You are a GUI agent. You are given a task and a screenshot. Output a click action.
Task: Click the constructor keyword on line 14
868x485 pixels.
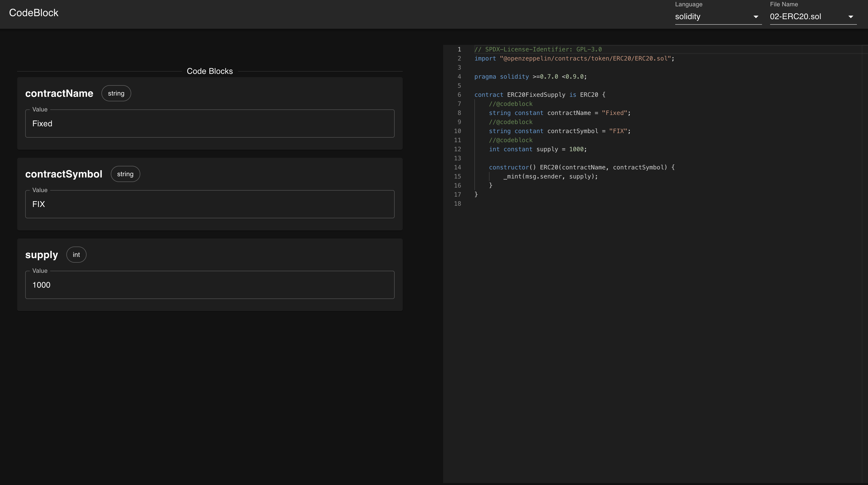tap(509, 168)
